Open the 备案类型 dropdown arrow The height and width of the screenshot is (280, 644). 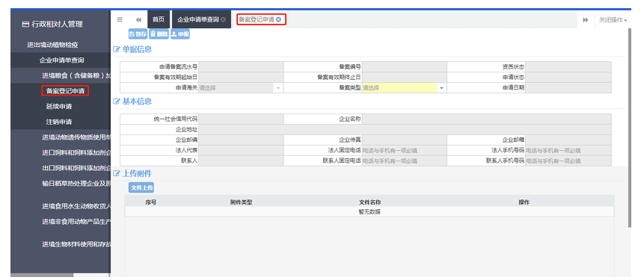441,87
